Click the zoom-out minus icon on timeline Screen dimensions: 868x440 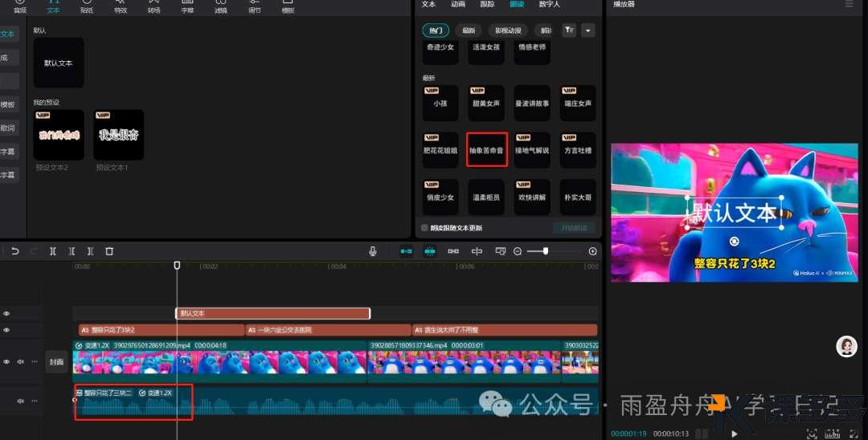tap(518, 251)
